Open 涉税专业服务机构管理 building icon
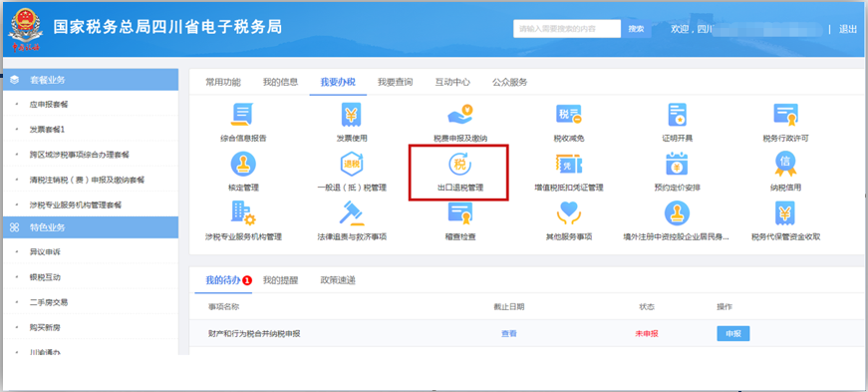Screen dimensions: 868x392 pyautogui.click(x=243, y=213)
